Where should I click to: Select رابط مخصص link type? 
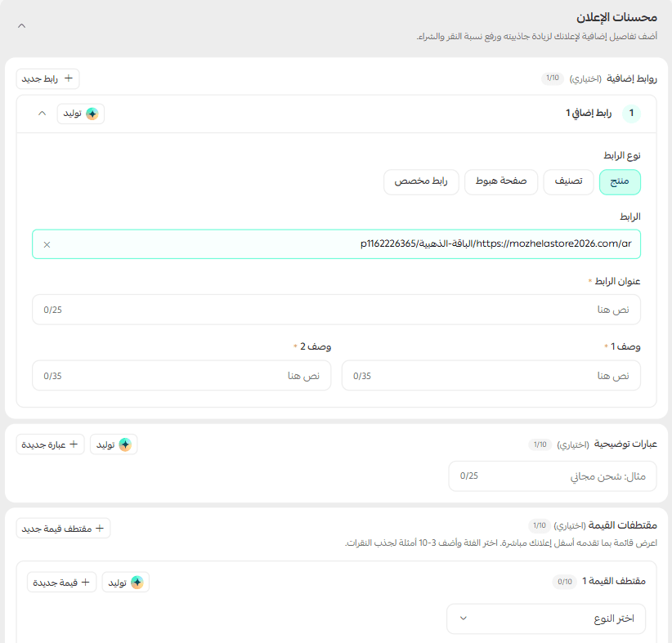point(421,181)
